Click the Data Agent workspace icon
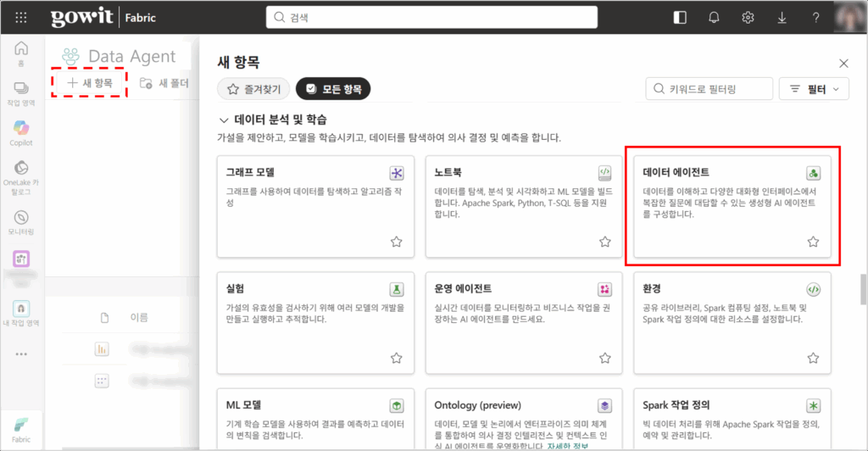This screenshot has height=451, width=868. click(71, 56)
